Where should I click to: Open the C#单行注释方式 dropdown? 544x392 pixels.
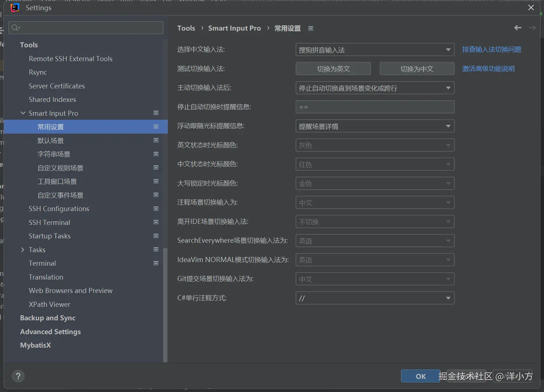point(375,298)
